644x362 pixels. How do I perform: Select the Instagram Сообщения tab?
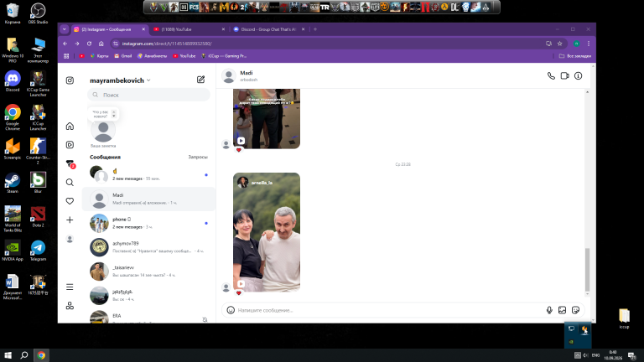[x=109, y=29]
